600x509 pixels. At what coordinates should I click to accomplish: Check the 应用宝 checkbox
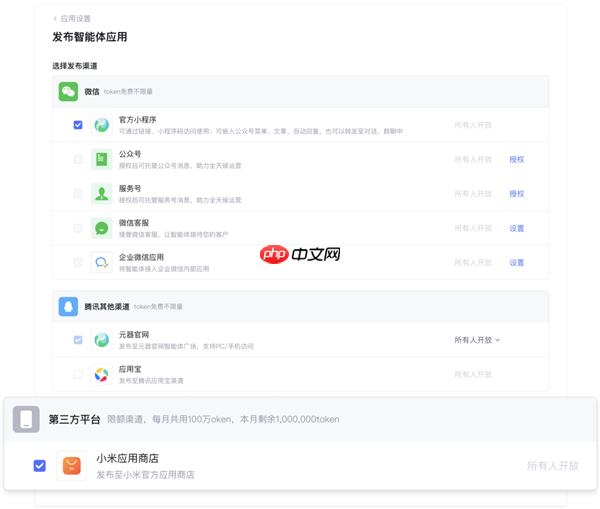click(x=78, y=374)
